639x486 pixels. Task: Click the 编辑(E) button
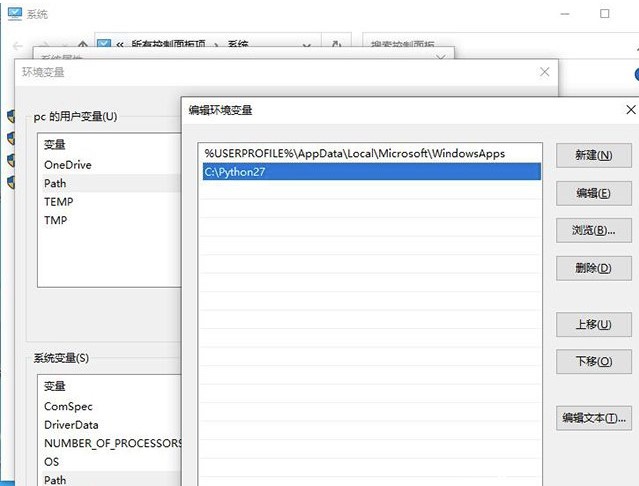click(593, 193)
